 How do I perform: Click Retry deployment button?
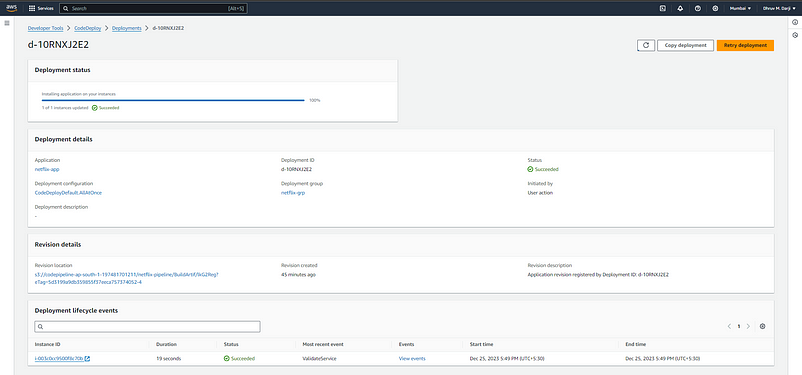[745, 46]
